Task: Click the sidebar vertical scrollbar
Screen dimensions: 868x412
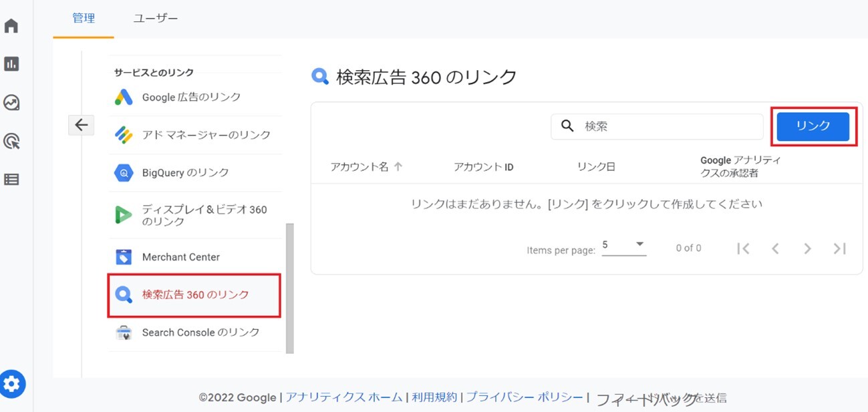Action: tap(289, 287)
